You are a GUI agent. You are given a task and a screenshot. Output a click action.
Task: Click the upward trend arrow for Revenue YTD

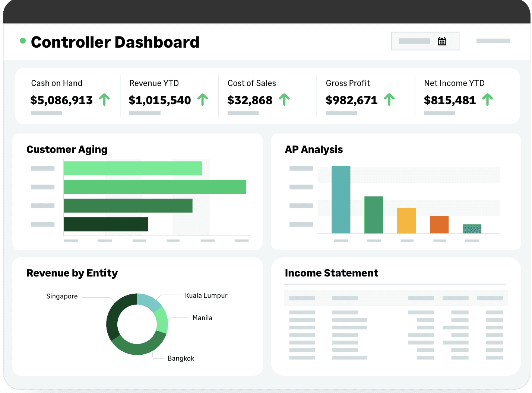(x=203, y=100)
